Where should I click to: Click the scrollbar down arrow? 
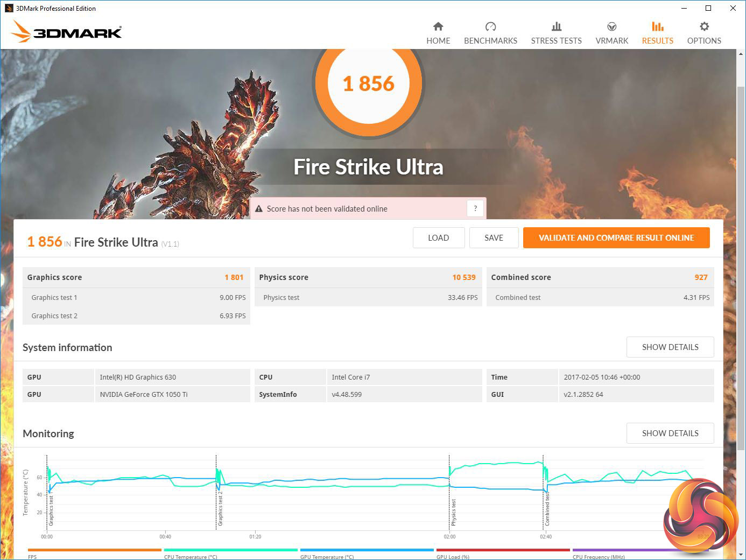pyautogui.click(x=741, y=555)
